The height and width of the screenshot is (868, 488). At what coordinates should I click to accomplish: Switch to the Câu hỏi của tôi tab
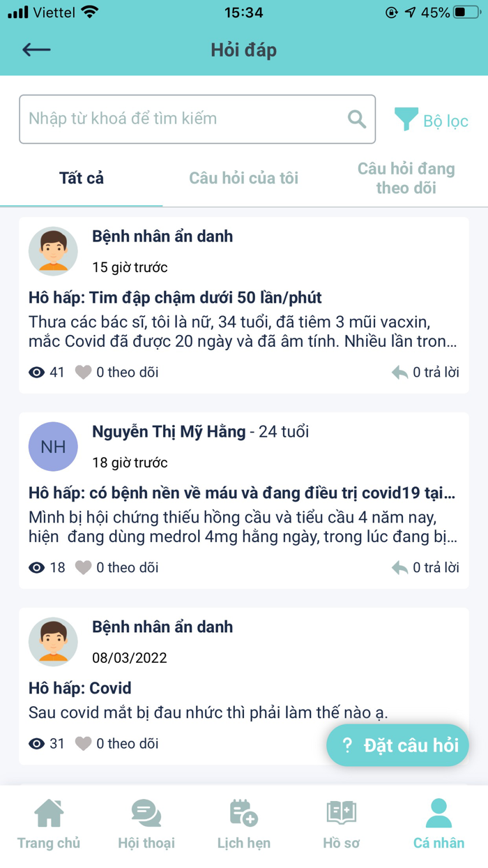point(243,178)
